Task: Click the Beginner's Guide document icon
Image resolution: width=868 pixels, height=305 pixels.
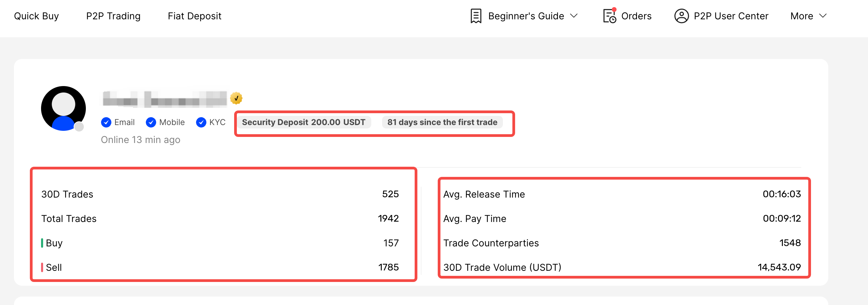Action: 476,16
